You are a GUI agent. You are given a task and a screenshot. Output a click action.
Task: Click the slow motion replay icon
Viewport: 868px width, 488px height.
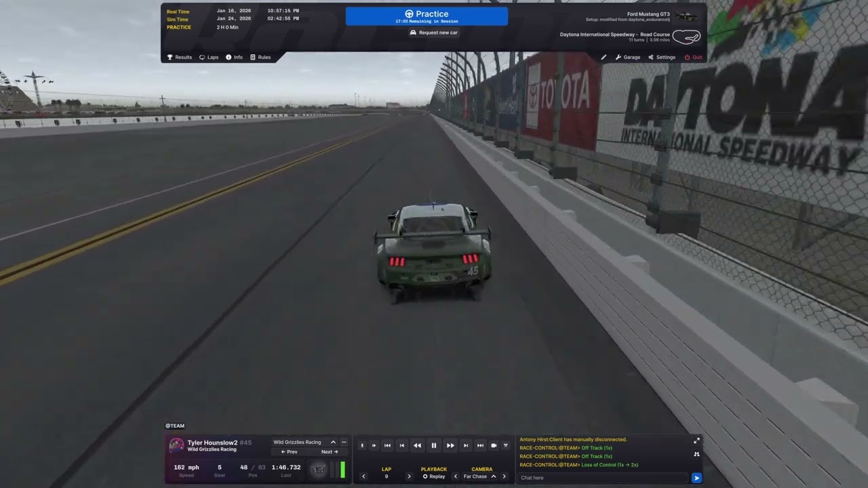pyautogui.click(x=362, y=445)
